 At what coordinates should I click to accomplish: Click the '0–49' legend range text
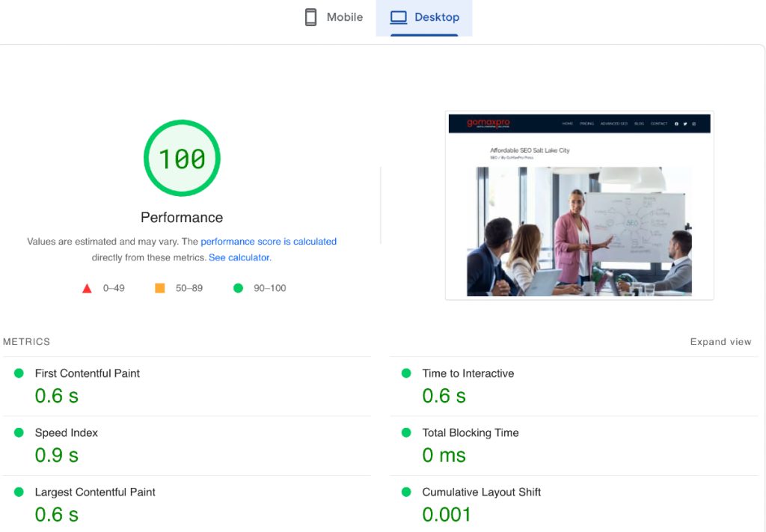114,288
